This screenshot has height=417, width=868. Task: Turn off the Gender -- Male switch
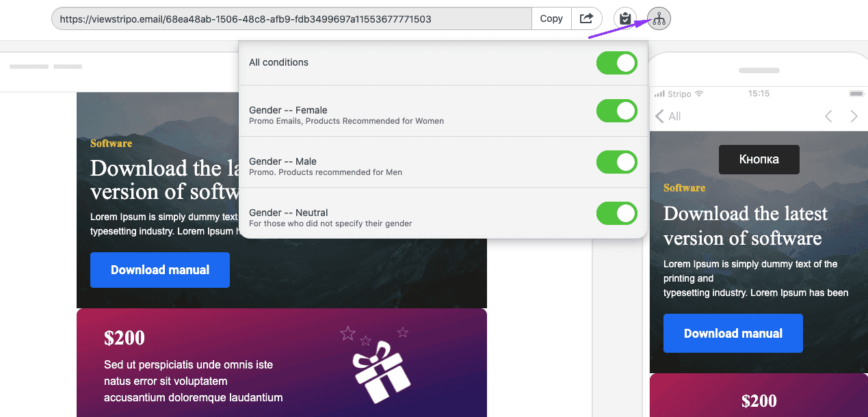(x=616, y=162)
